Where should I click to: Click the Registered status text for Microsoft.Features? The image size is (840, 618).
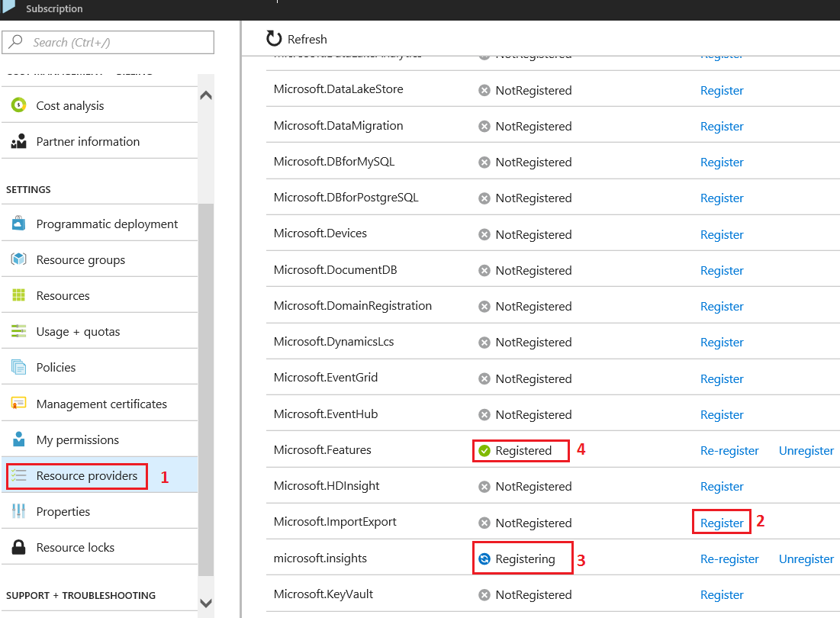coord(523,450)
